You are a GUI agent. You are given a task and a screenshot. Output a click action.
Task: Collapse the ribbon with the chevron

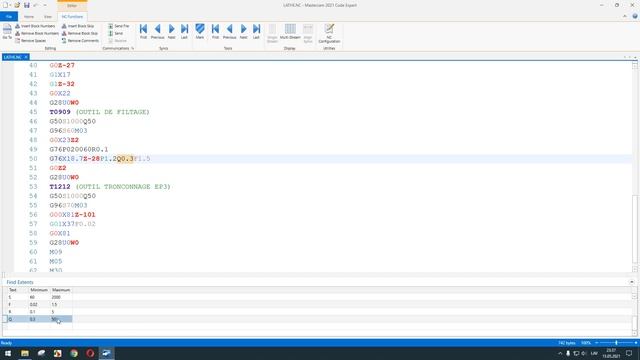(624, 16)
